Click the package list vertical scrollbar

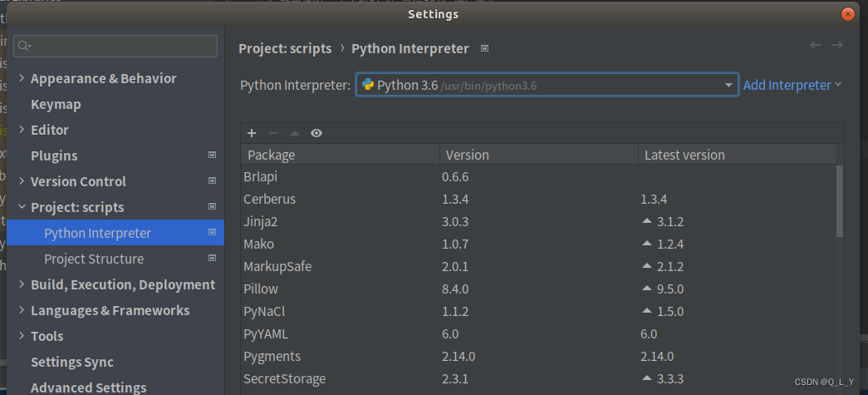839,200
